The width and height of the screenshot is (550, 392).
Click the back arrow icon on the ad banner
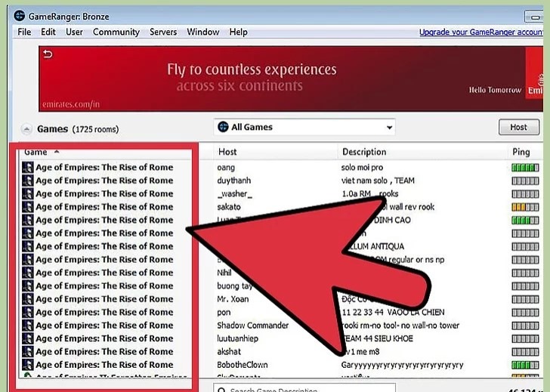[x=48, y=54]
